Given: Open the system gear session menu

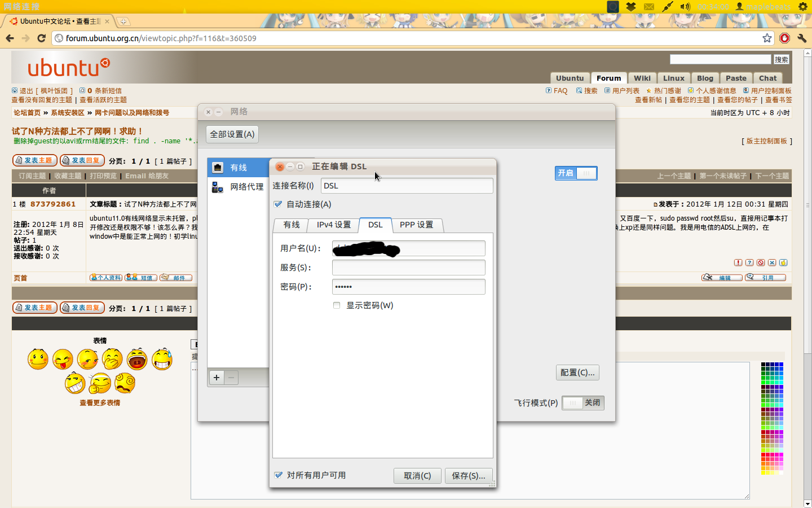Looking at the screenshot, I should click(803, 7).
